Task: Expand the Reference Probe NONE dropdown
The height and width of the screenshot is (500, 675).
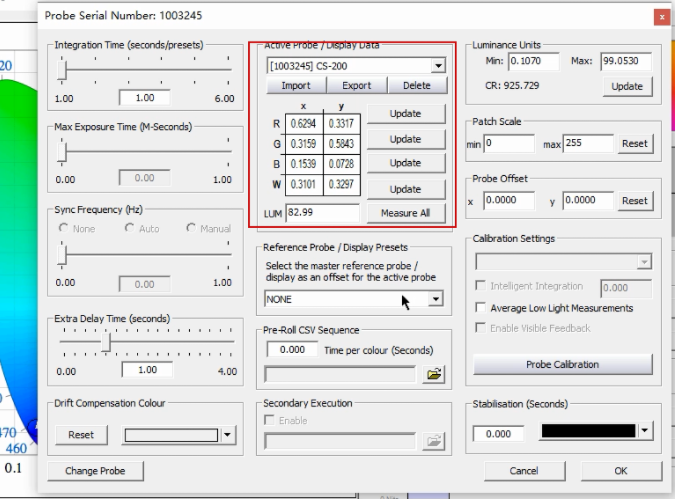Action: tap(436, 299)
